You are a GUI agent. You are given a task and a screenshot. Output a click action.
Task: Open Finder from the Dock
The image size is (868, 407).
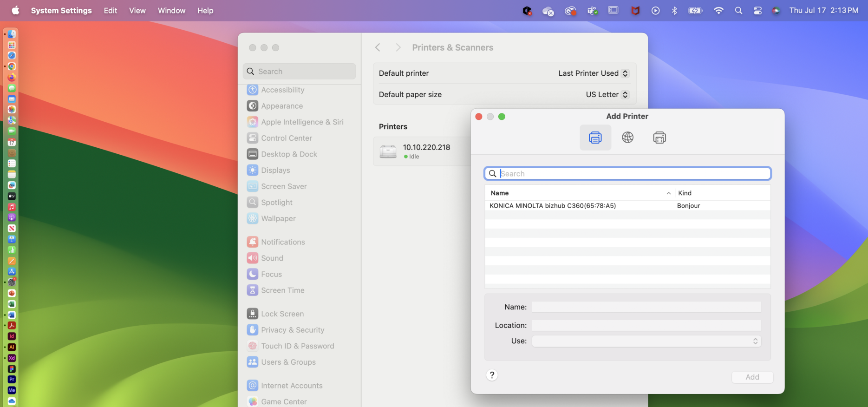pos(12,34)
